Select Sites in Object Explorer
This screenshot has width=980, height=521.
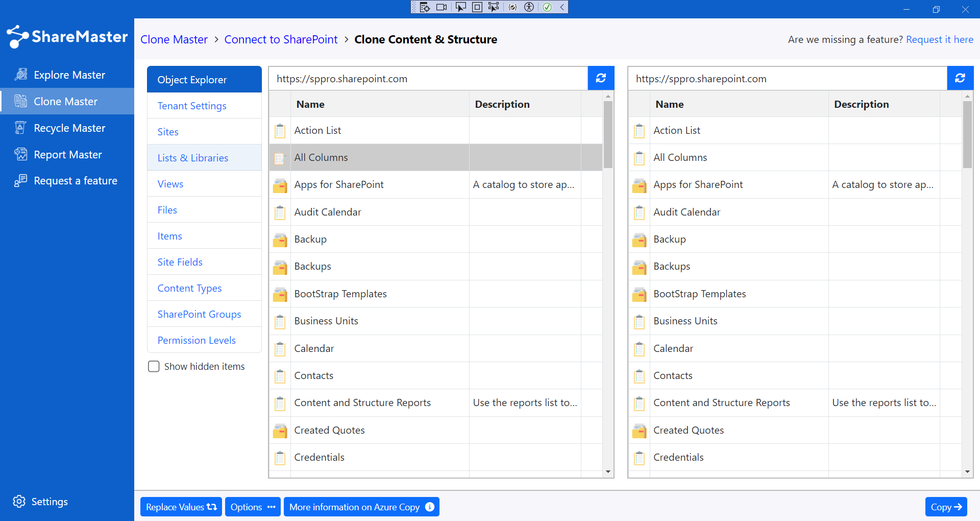(x=204, y=132)
